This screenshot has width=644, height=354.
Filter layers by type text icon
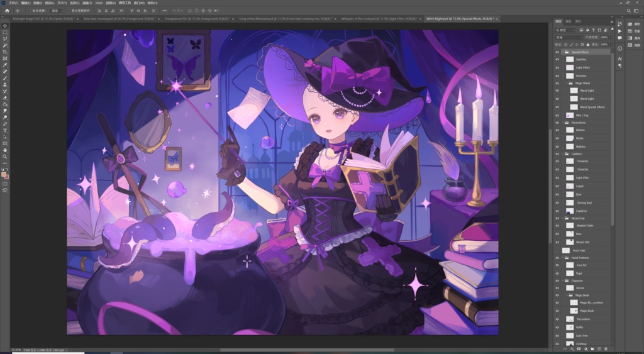594,30
